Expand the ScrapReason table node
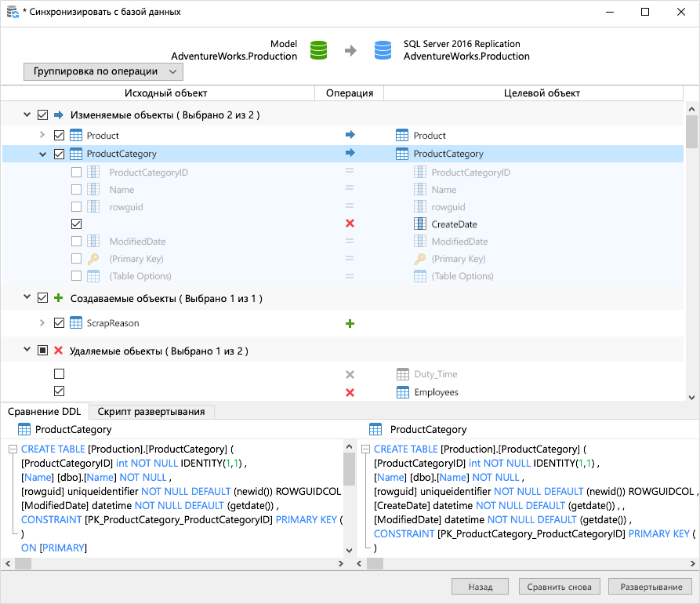This screenshot has width=700, height=604. click(x=42, y=322)
